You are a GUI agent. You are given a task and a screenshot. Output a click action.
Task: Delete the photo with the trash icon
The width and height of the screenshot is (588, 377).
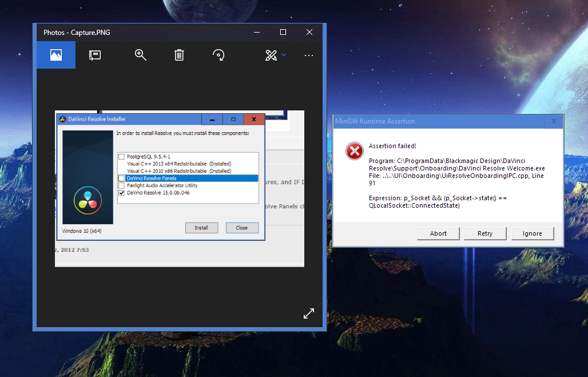(x=179, y=55)
